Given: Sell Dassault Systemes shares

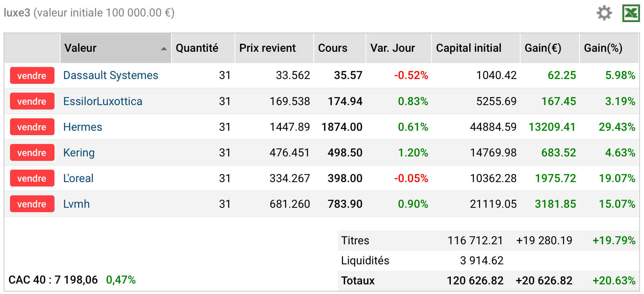Looking at the screenshot, I should pyautogui.click(x=32, y=75).
